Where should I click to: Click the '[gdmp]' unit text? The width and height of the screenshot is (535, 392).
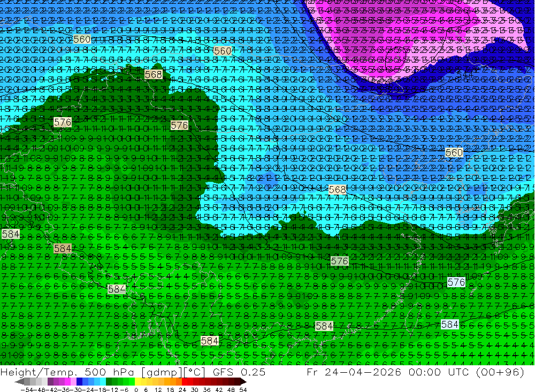(162, 372)
